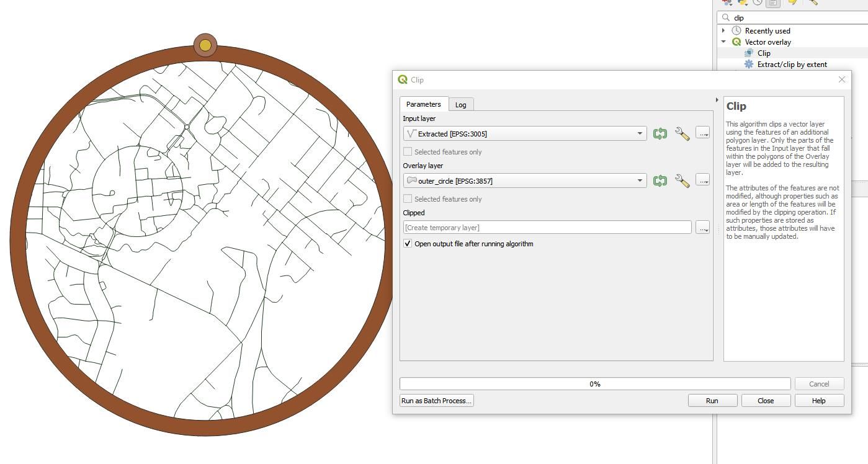Select Clip algorithm in the toolbox tree
868x464 pixels.
[764, 53]
